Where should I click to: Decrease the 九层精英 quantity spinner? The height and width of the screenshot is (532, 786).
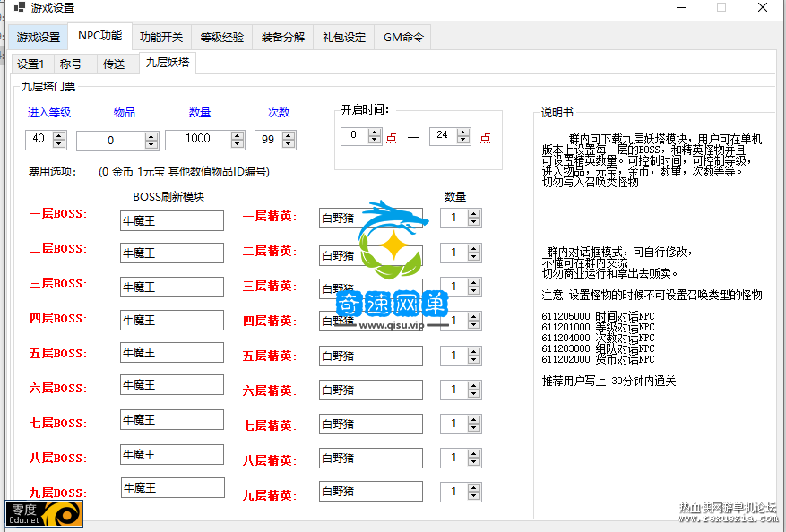click(x=474, y=496)
